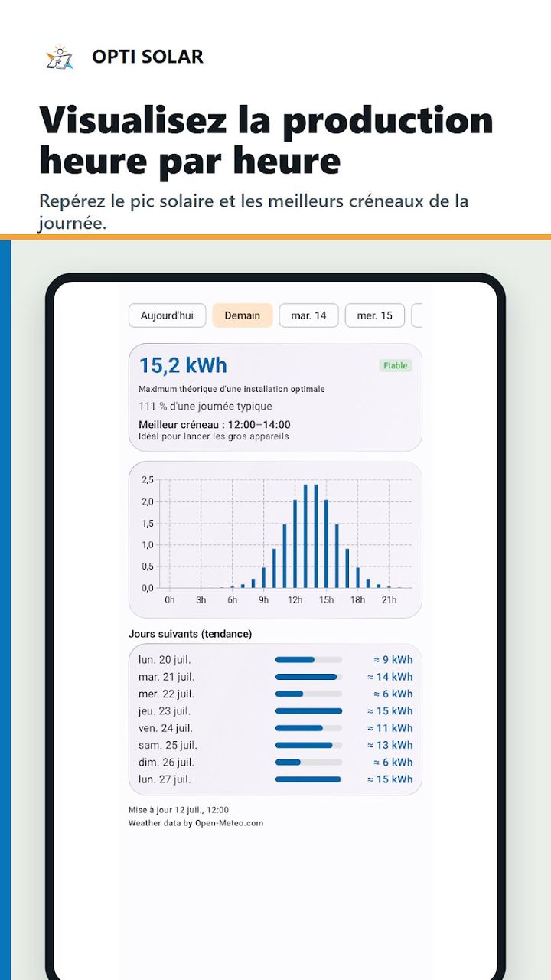Image resolution: width=551 pixels, height=980 pixels.
Task: Switch to the mer. 15 tab
Action: point(375,315)
